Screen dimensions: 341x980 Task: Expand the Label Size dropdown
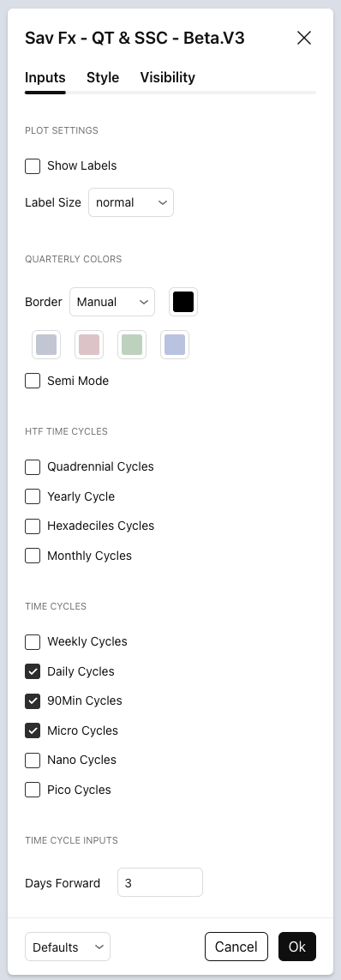pyautogui.click(x=131, y=202)
